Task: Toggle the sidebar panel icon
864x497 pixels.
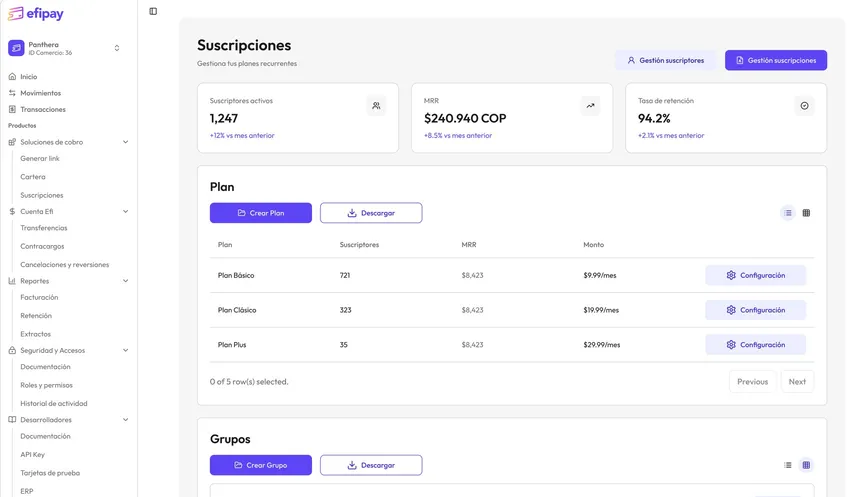Action: coord(153,11)
